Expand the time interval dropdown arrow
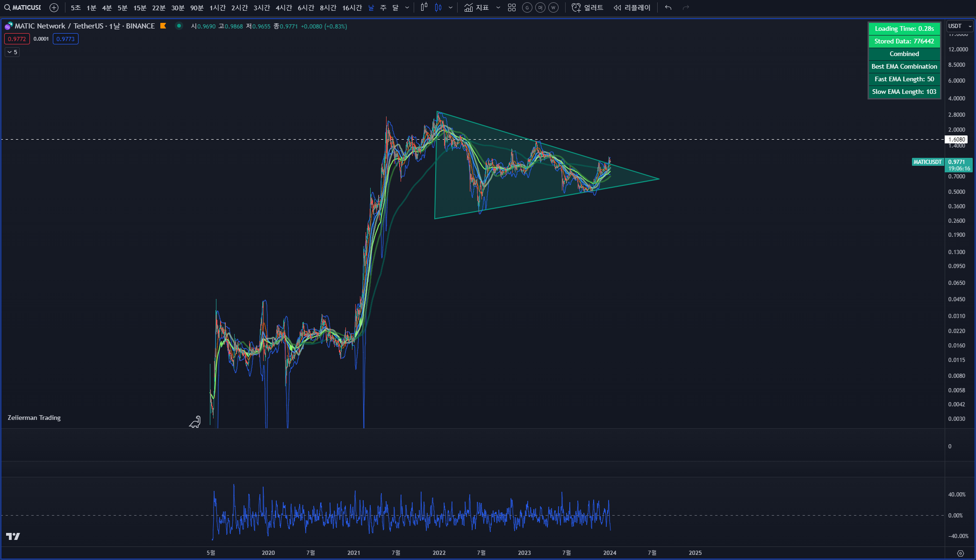 click(407, 7)
